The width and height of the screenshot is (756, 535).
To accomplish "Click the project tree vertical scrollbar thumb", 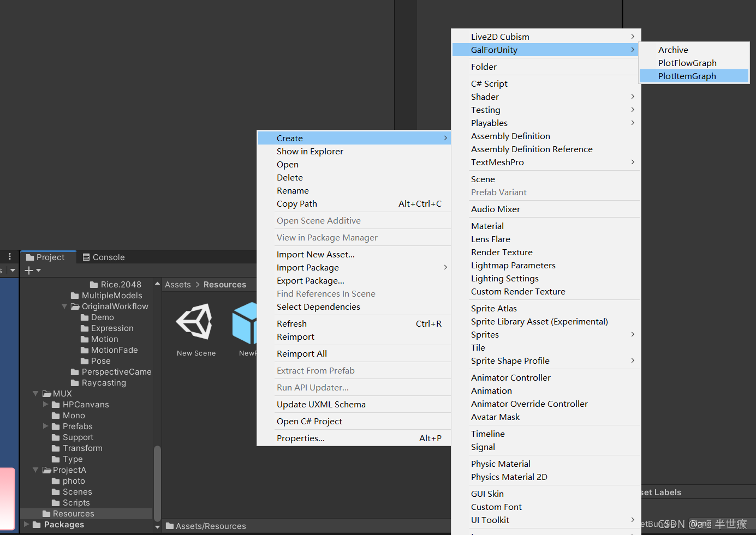I will 157,483.
